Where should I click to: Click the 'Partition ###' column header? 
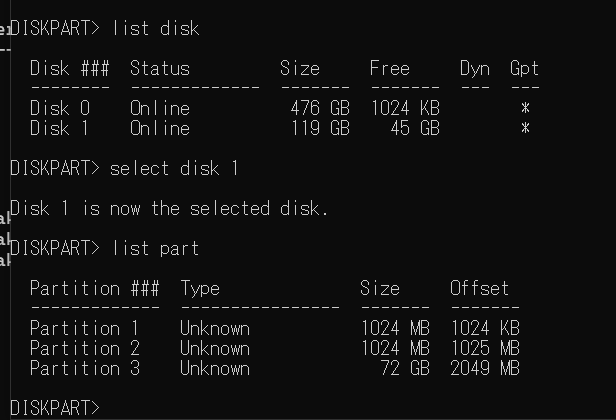point(95,288)
